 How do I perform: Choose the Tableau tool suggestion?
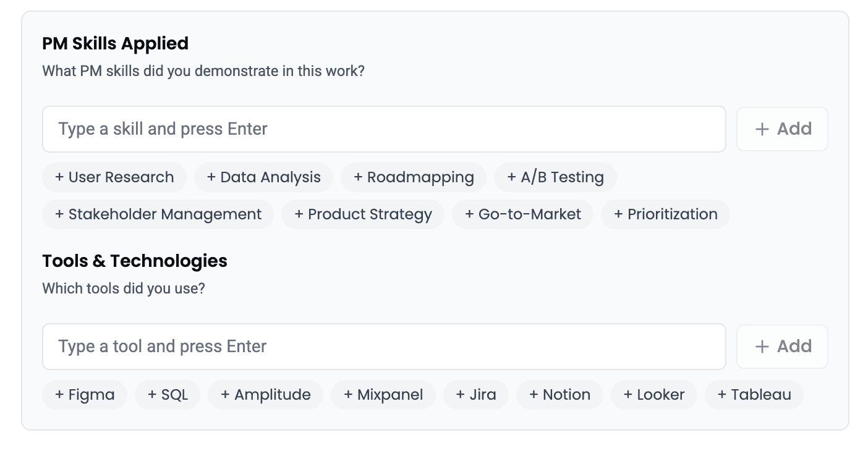pos(754,395)
